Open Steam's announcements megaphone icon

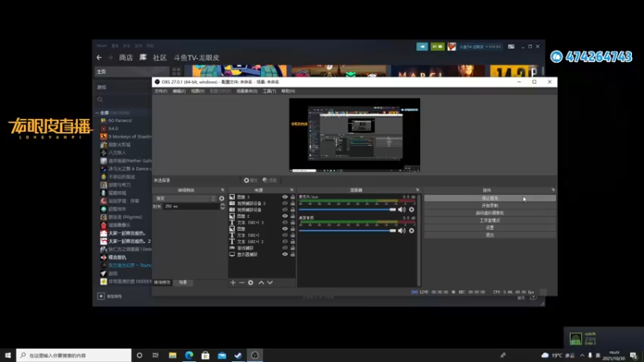coord(422,47)
